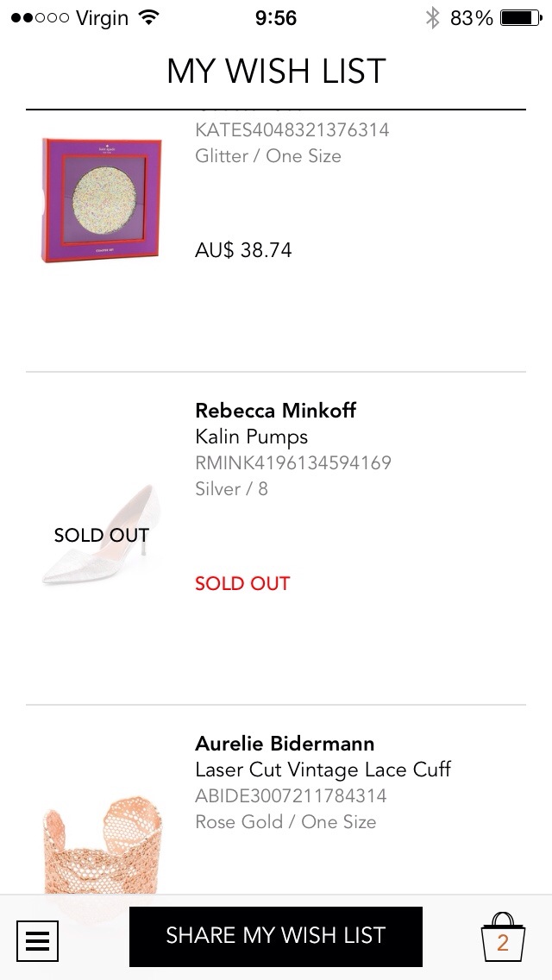Tap the Rebecca Minkoff brand name
This screenshot has height=980, width=552.
coord(275,410)
